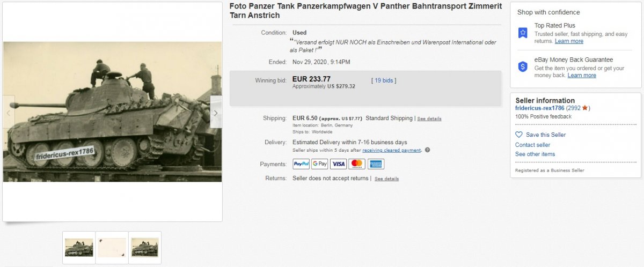
Task: Open seller profile fridericus-rex1786
Action: (539, 108)
